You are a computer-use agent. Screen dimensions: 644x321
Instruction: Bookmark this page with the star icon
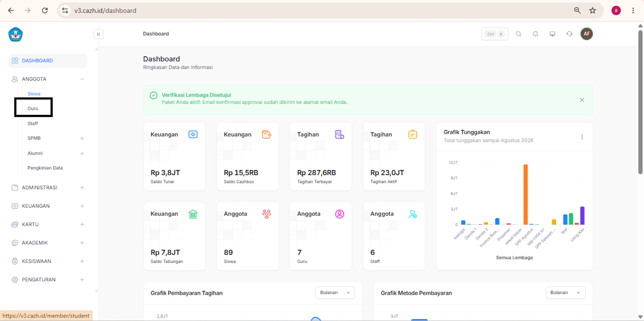(x=593, y=11)
